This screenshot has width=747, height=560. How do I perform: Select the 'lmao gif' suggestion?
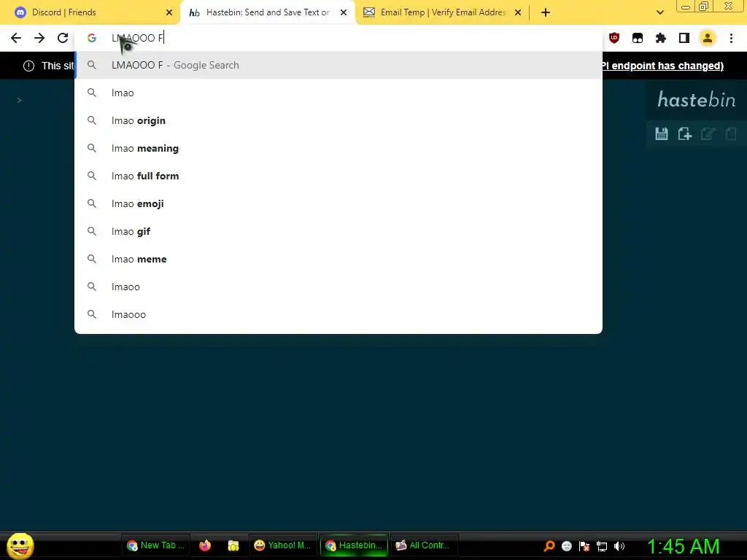coord(338,231)
